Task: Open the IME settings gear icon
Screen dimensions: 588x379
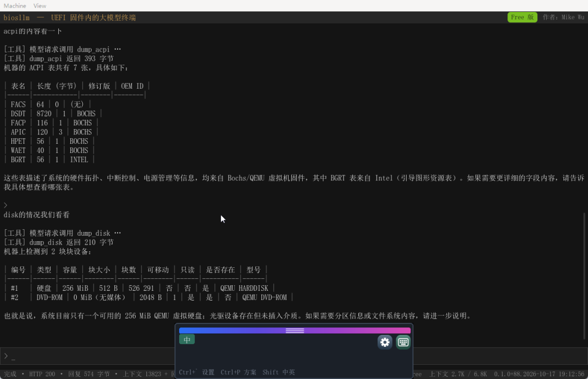Action: pyautogui.click(x=385, y=342)
